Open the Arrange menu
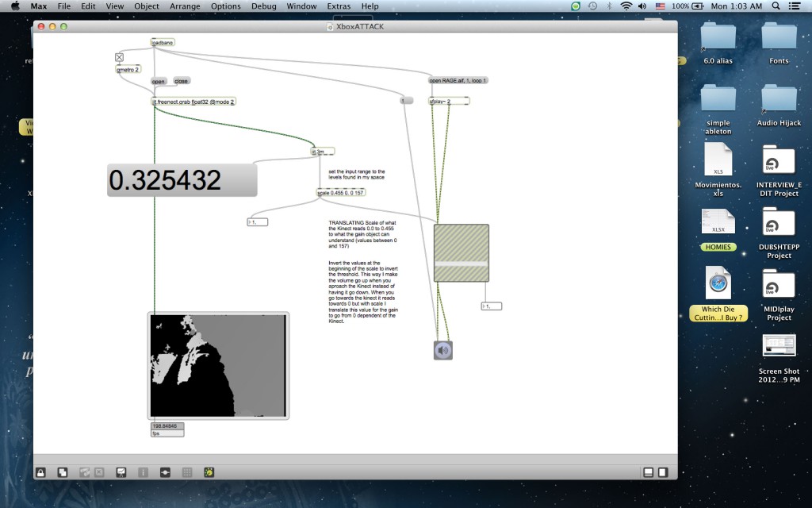This screenshot has width=812, height=508. pyautogui.click(x=185, y=6)
